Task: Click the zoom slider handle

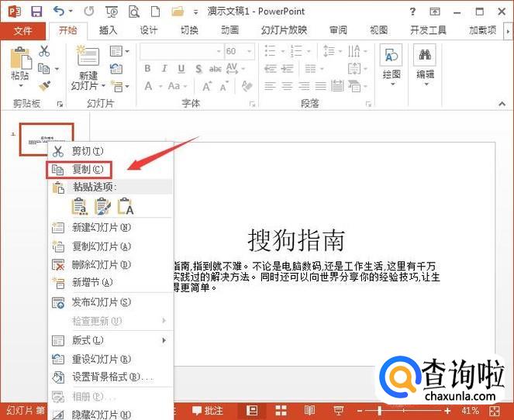Action: pyautogui.click(x=379, y=411)
